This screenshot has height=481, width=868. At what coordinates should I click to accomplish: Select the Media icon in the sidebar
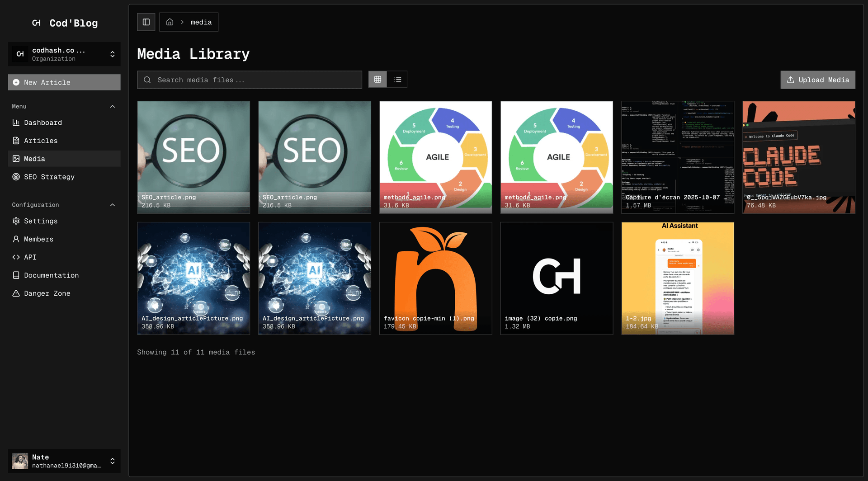pyautogui.click(x=16, y=158)
